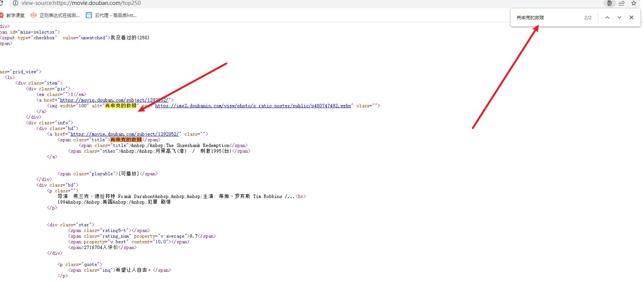
Task: Click the reload page icon
Action: point(2,3)
